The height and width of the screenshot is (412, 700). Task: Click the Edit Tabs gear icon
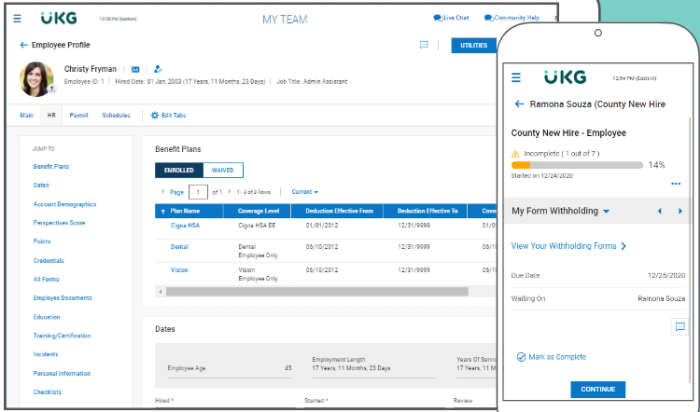pyautogui.click(x=154, y=115)
